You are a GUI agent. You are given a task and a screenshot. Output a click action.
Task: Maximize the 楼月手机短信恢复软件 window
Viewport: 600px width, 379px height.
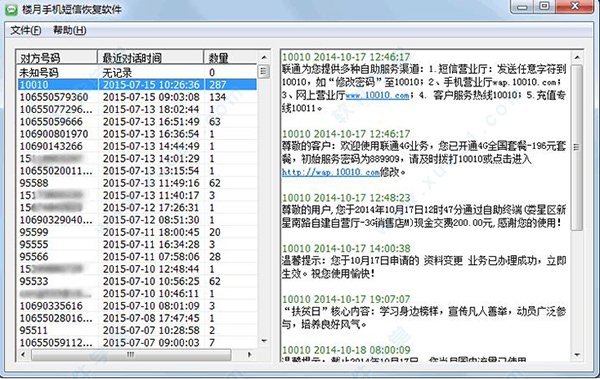click(x=544, y=7)
